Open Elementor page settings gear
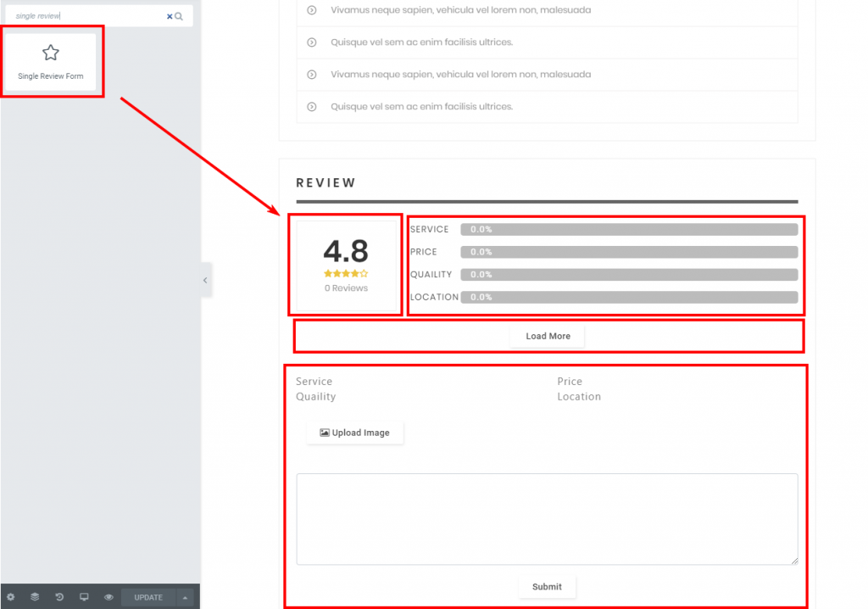The image size is (868, 609). point(11,597)
